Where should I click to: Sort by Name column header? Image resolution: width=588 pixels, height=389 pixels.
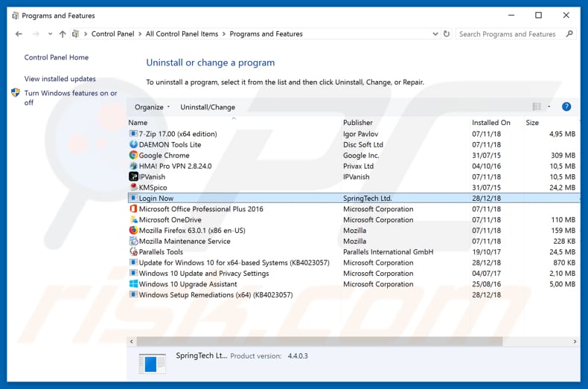(138, 123)
